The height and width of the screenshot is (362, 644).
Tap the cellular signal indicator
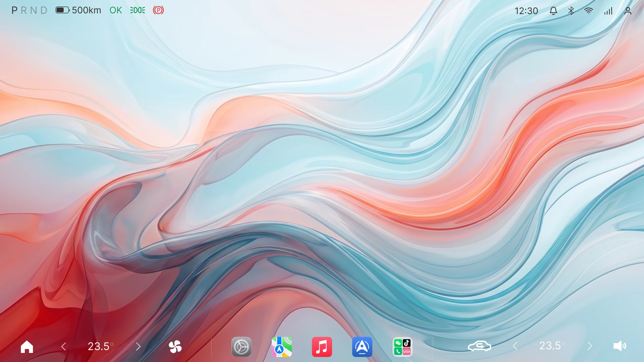coord(608,11)
